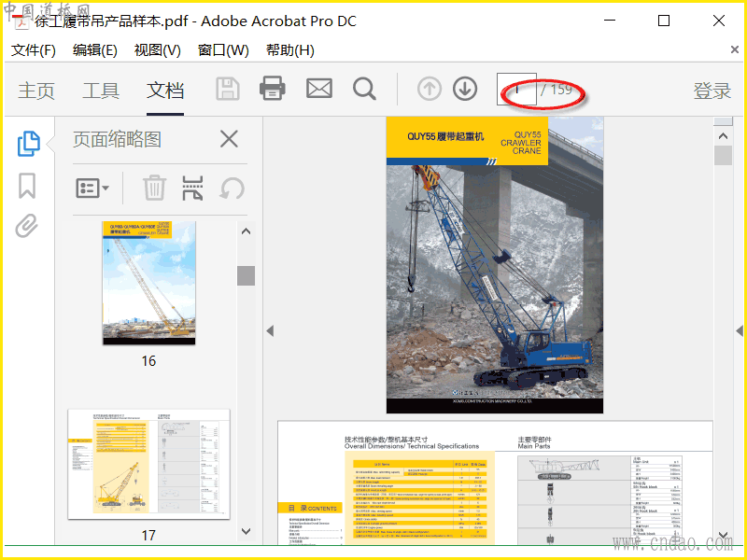The height and width of the screenshot is (560, 747).
Task: Minimize the Acrobat window
Action: point(610,21)
